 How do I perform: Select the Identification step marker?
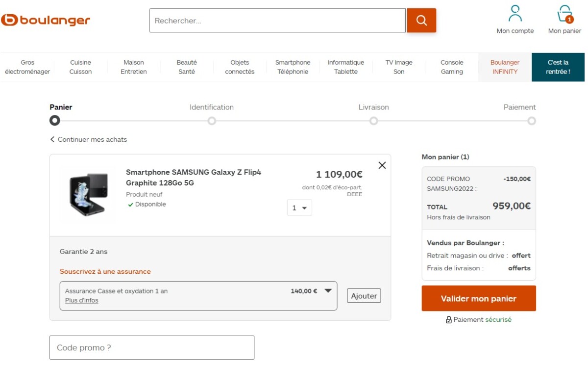click(212, 121)
